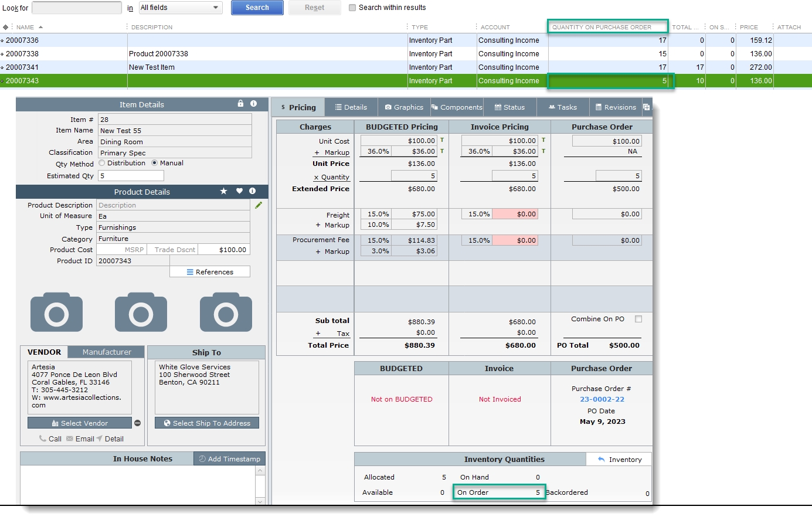Click the Look for search input field
The image size is (812, 520).
77,8
